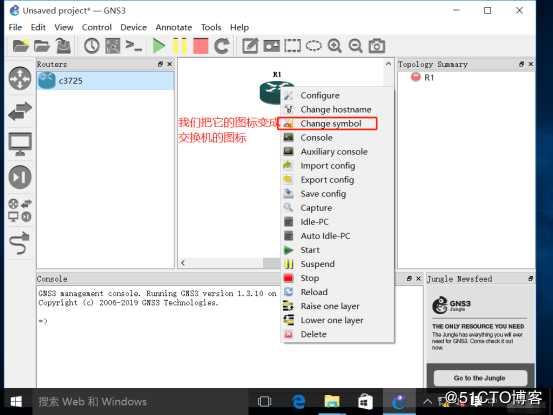Open the Tools menu
Viewport: 553px width, 415px height.
point(211,27)
